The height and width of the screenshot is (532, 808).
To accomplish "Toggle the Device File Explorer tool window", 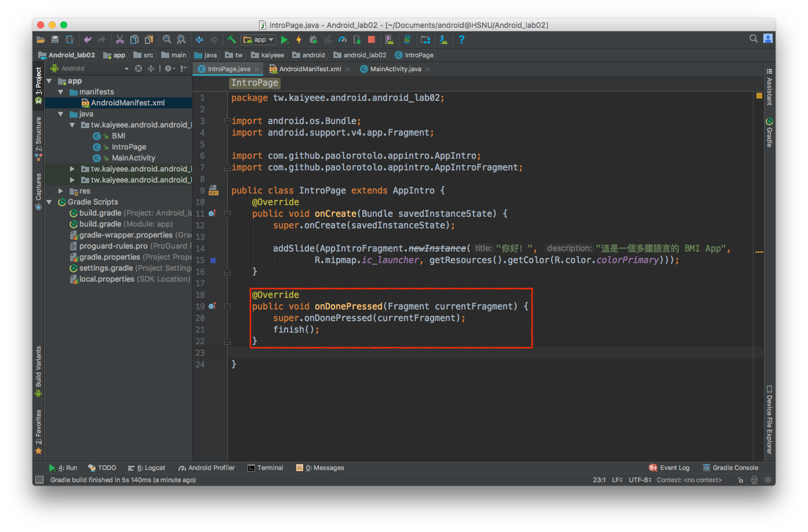I will [769, 420].
